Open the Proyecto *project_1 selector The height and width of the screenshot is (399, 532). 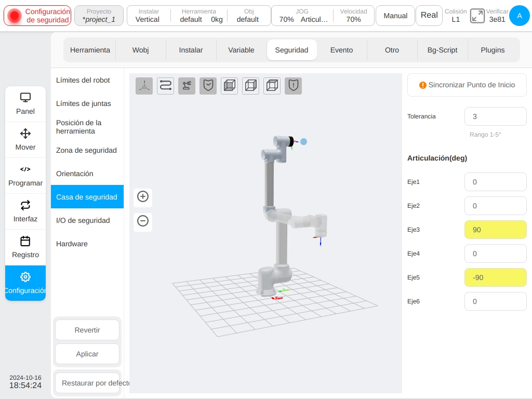coord(99,16)
